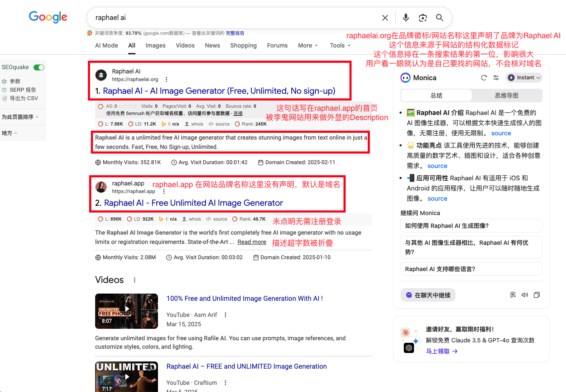
Task: Switch to the Forums tab
Action: [x=277, y=45]
